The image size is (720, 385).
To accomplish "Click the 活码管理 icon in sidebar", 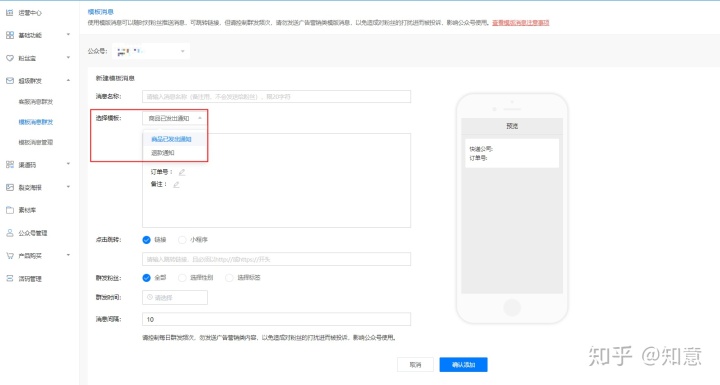I will point(10,278).
